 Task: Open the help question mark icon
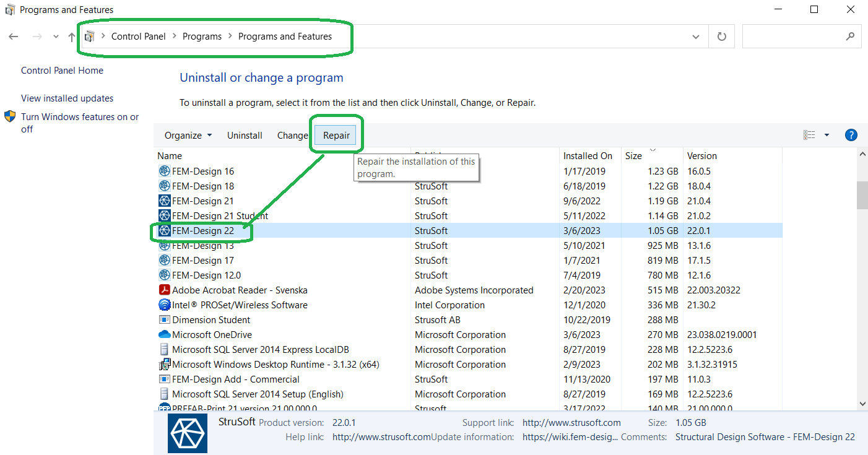tap(851, 135)
